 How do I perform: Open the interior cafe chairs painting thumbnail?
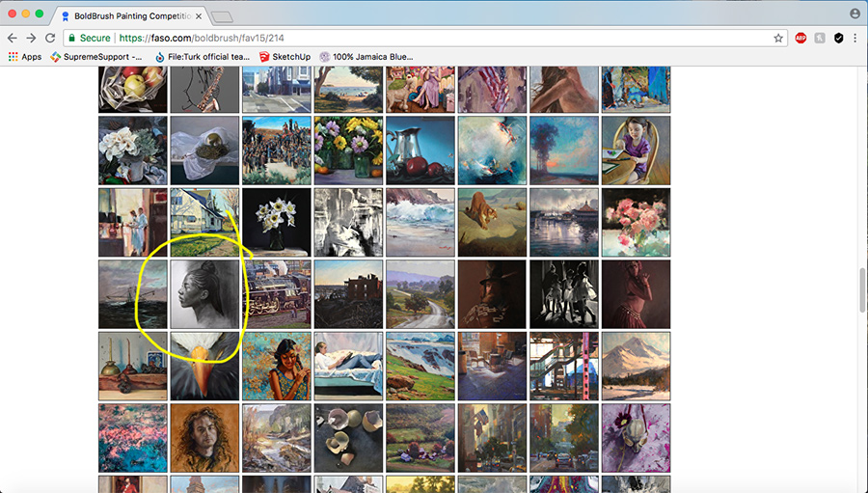pyautogui.click(x=492, y=367)
